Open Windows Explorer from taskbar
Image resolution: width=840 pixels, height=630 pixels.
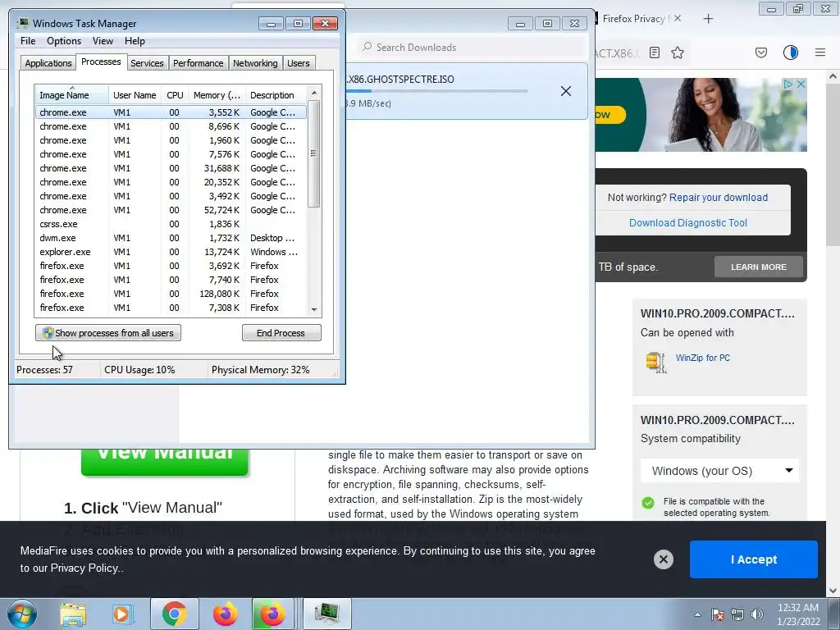pyautogui.click(x=73, y=614)
